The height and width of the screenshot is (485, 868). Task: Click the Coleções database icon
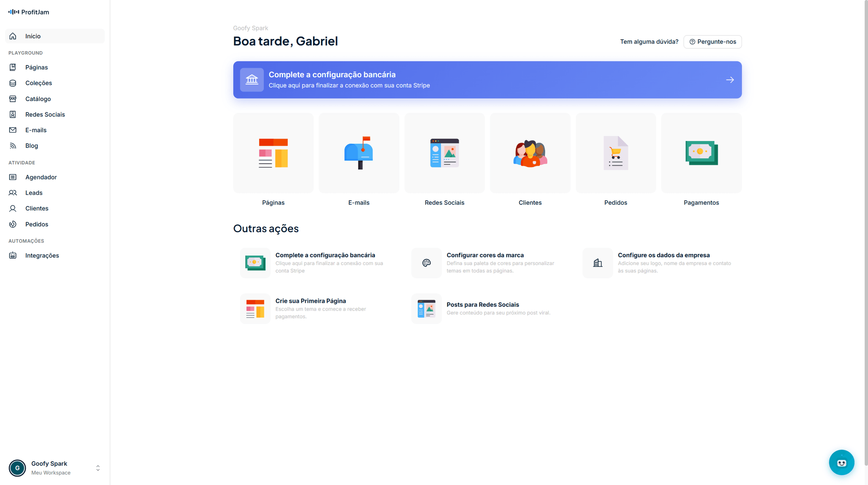click(13, 83)
